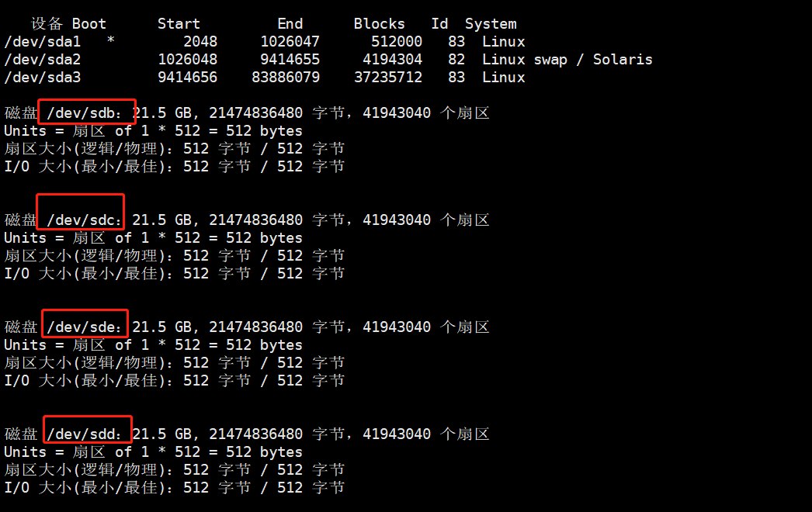This screenshot has height=512, width=812.
Task: Click the End column header
Action: [290, 24]
